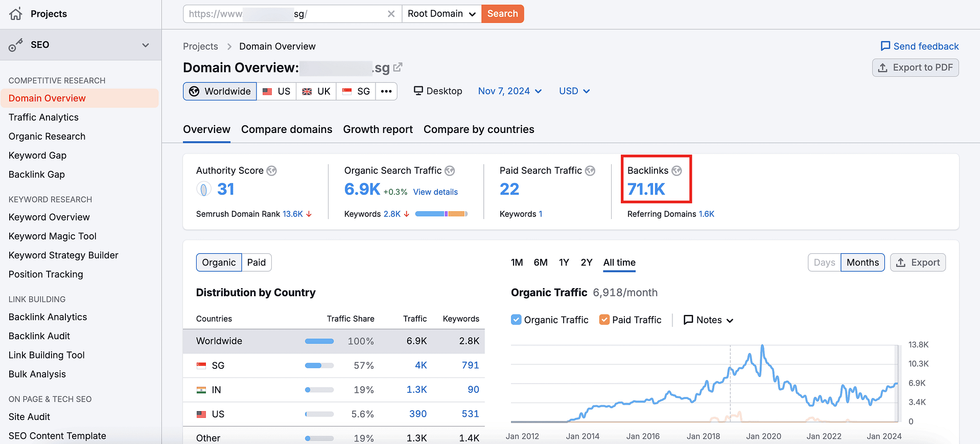This screenshot has width=980, height=444.
Task: Open the Root Domain dropdown
Action: [441, 14]
